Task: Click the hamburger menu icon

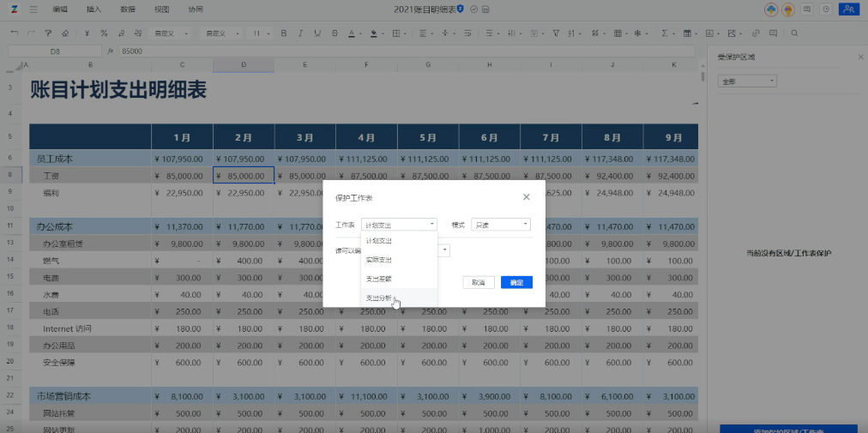Action: tap(33, 9)
